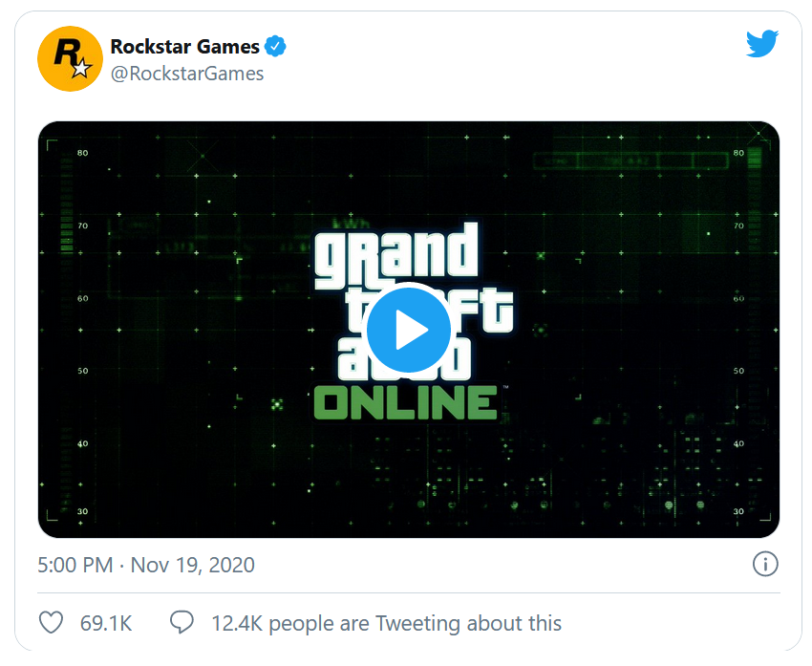
Task: Open "12.4K people are Tweeting about this"
Action: [386, 624]
